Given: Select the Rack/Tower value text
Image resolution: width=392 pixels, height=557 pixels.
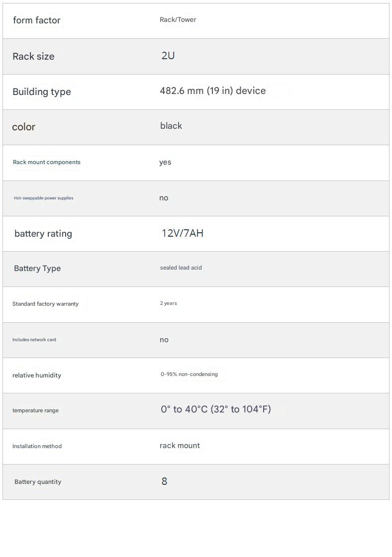Looking at the screenshot, I should [178, 20].
